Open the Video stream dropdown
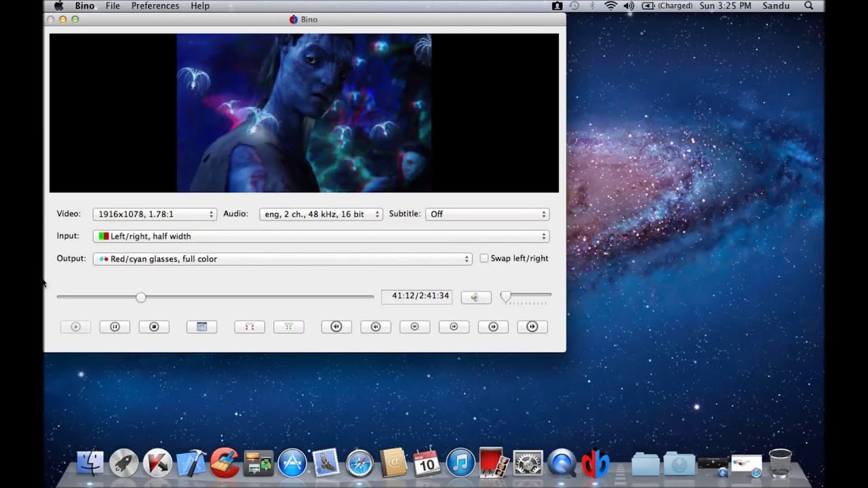Image resolution: width=868 pixels, height=488 pixels. click(155, 214)
